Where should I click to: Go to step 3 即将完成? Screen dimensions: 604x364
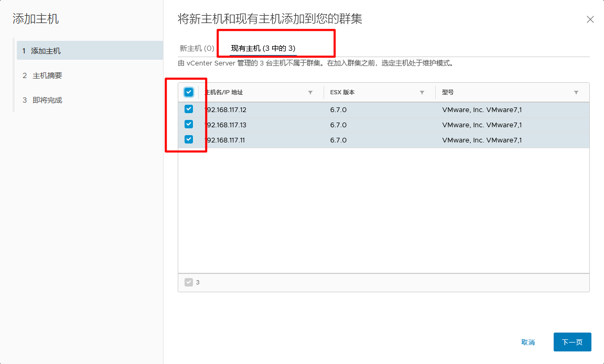47,100
